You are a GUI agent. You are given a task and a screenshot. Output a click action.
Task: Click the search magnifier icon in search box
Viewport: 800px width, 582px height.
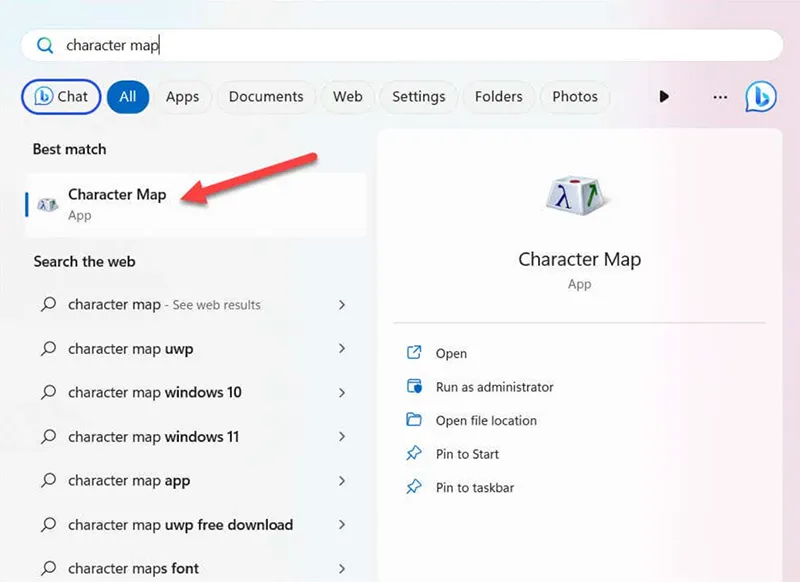click(45, 45)
